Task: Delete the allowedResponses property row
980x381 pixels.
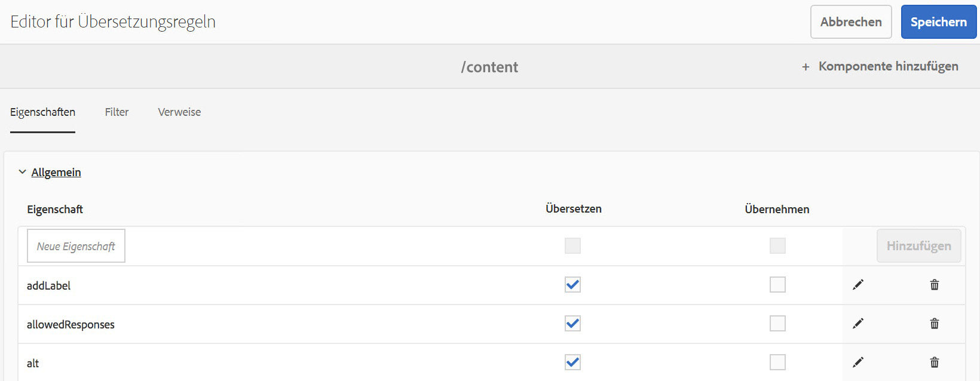Action: pyautogui.click(x=935, y=324)
